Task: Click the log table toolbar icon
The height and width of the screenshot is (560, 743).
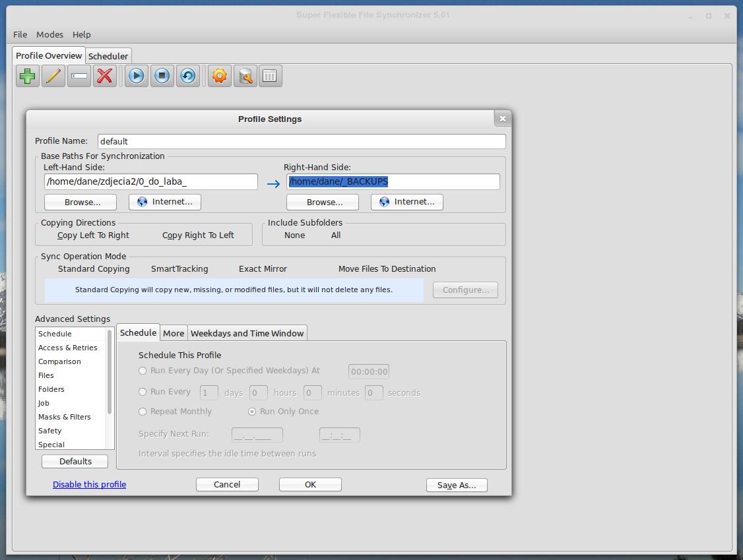Action: (x=270, y=76)
